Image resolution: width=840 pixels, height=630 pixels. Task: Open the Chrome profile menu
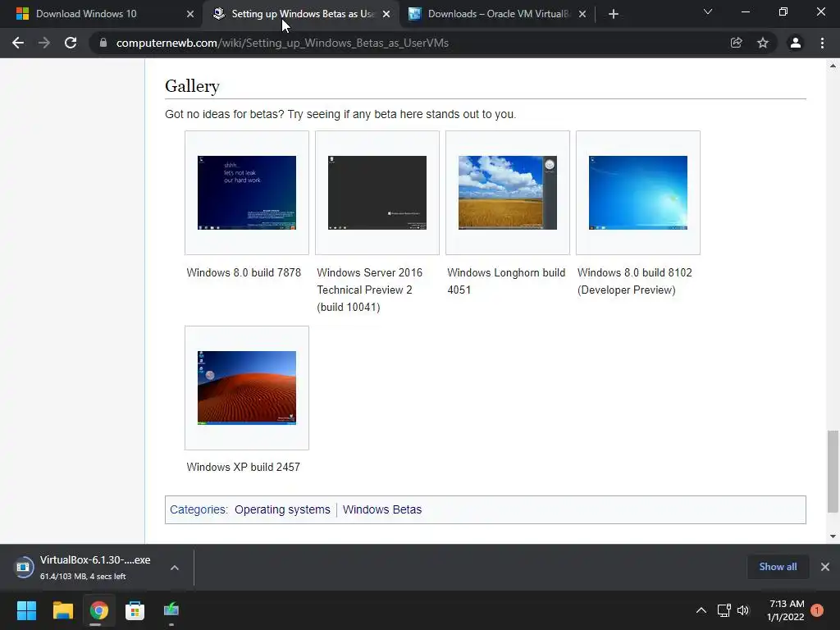click(x=796, y=43)
